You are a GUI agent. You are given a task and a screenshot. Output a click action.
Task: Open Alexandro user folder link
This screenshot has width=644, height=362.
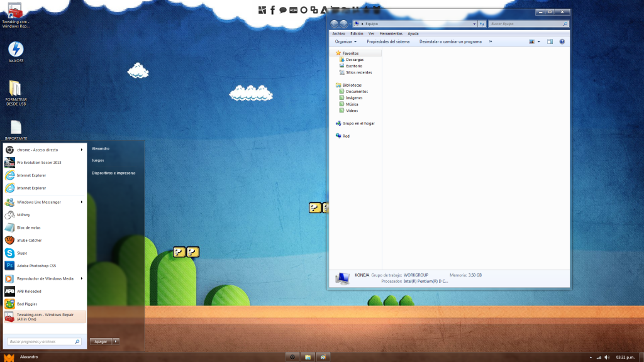(101, 148)
